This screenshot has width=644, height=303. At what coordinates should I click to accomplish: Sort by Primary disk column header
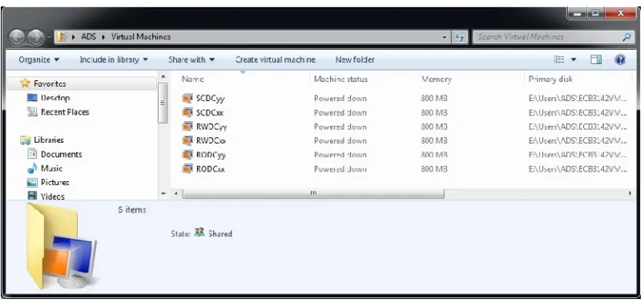(x=550, y=79)
